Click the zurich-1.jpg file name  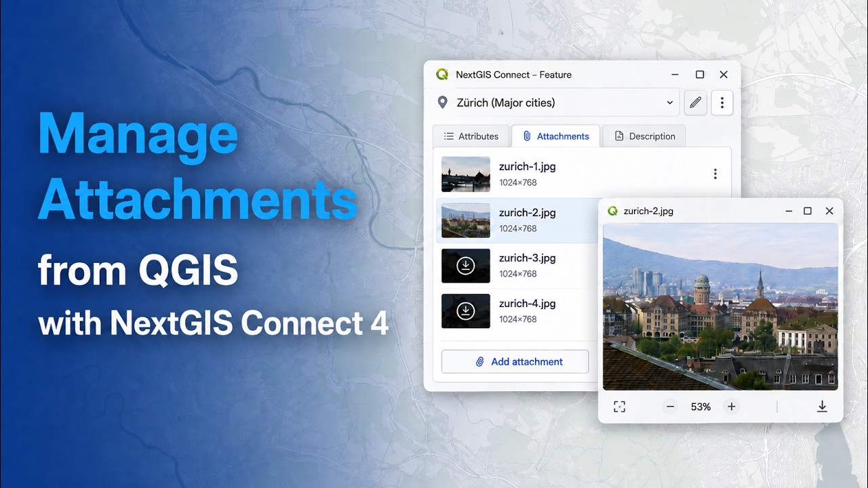[528, 167]
